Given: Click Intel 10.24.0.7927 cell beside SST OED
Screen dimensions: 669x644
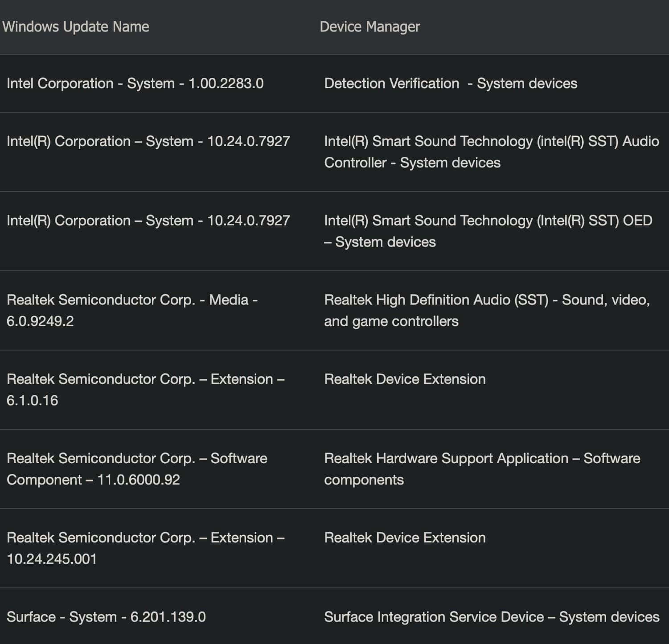Looking at the screenshot, I should (x=148, y=220).
